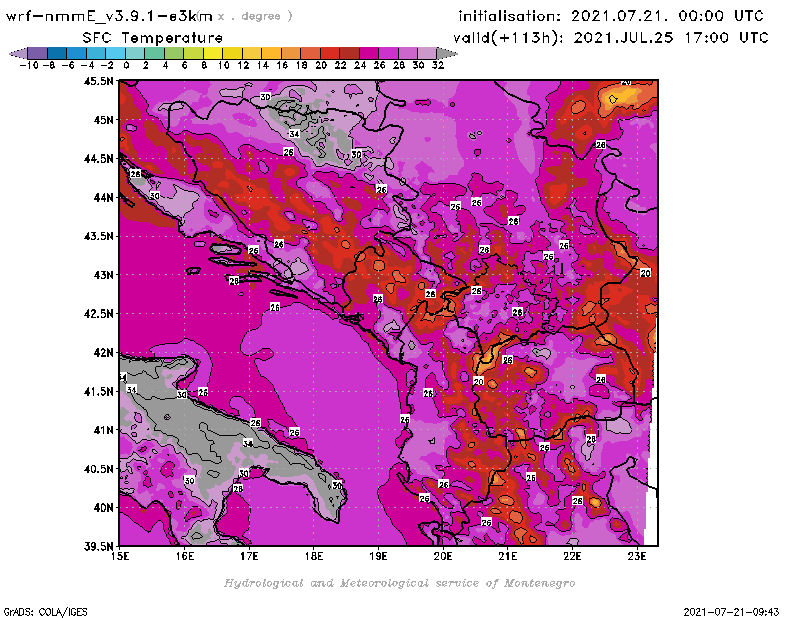The width and height of the screenshot is (800, 618).
Task: Click the 42.5N latitude axis label
Action: (98, 314)
